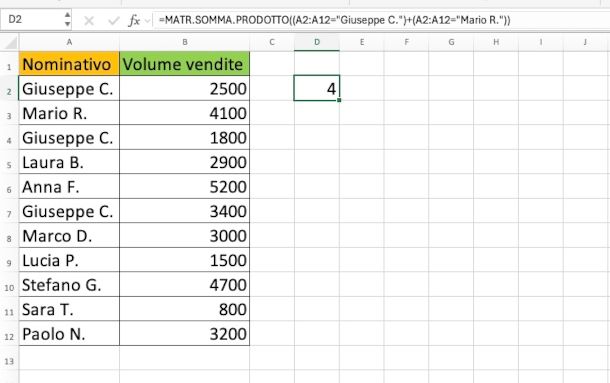The width and height of the screenshot is (610, 383).
Task: Select column G header
Action: coord(451,42)
